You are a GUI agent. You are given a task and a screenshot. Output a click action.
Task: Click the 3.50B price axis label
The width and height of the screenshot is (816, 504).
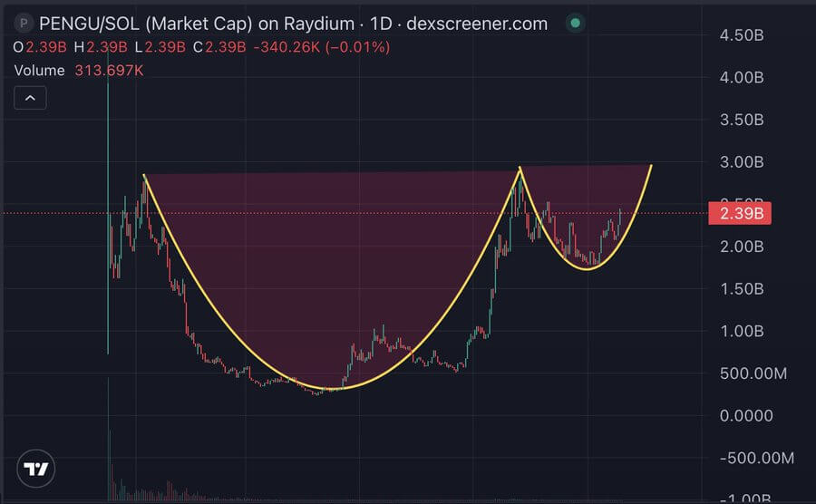coord(742,120)
